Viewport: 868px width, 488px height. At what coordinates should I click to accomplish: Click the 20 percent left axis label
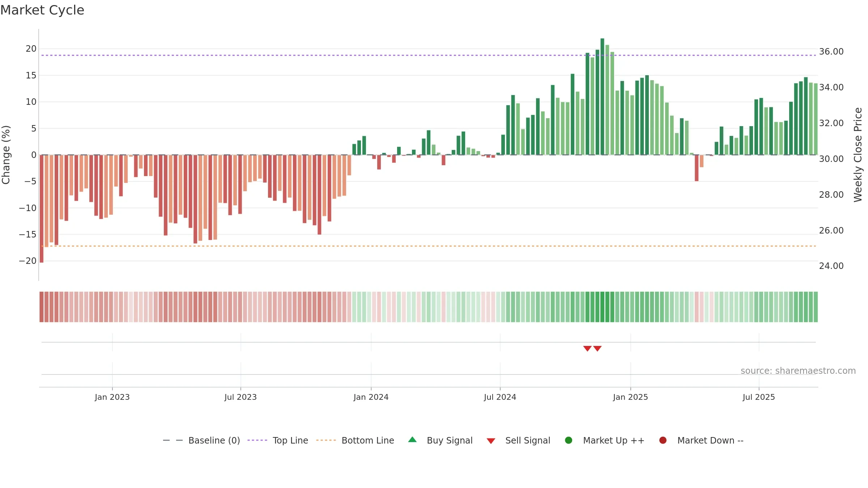tap(31, 49)
